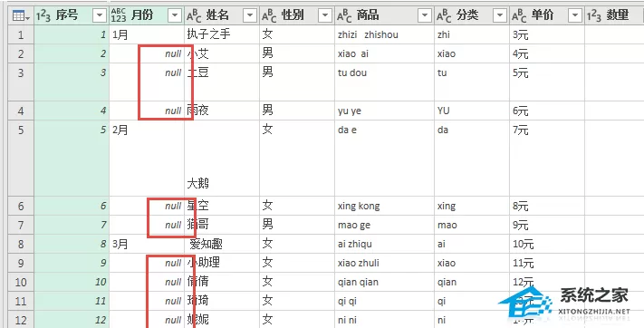644x328 pixels.
Task: Click the 执子之手 name cell
Action: click(x=222, y=34)
